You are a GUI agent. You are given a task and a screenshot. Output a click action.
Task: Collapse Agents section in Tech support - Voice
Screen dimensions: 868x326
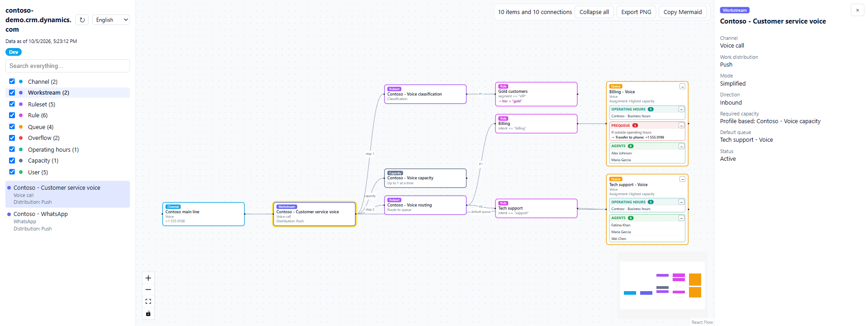pyautogui.click(x=681, y=218)
